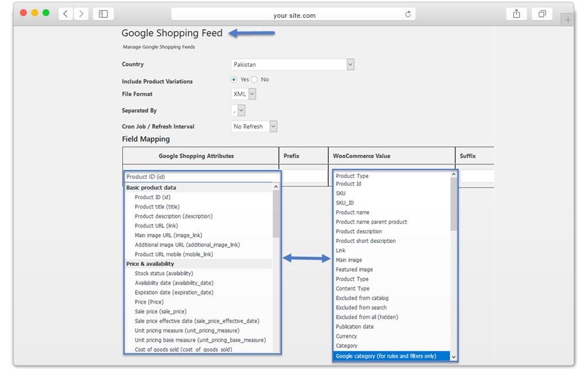588x369 pixels.
Task: Select Featured image in WooCommerce values
Action: tap(354, 270)
